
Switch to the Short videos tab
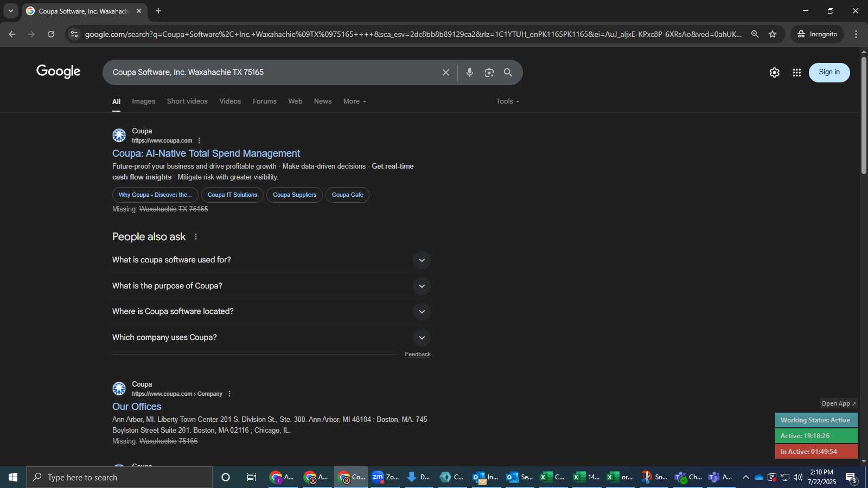187,101
